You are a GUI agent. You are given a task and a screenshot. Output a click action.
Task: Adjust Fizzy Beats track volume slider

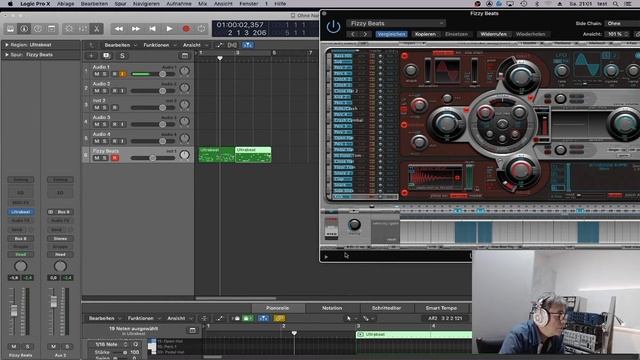[153, 158]
